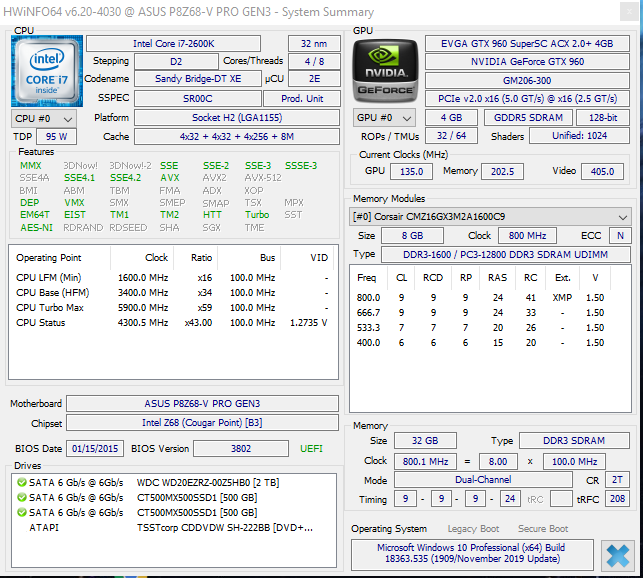The height and width of the screenshot is (578, 643).
Task: Open the GPU #0 selector dropdown
Action: pyautogui.click(x=384, y=118)
